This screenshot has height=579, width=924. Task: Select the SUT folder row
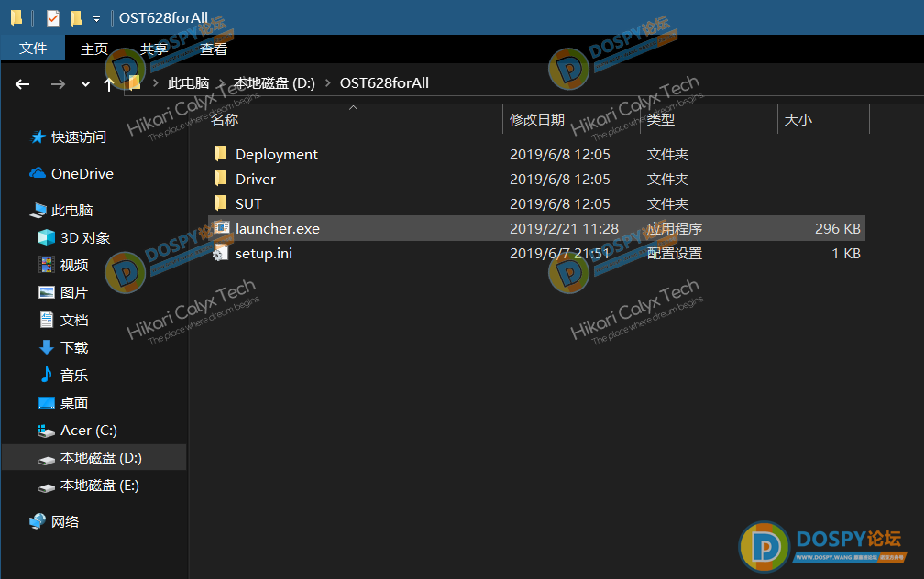pyautogui.click(x=248, y=203)
